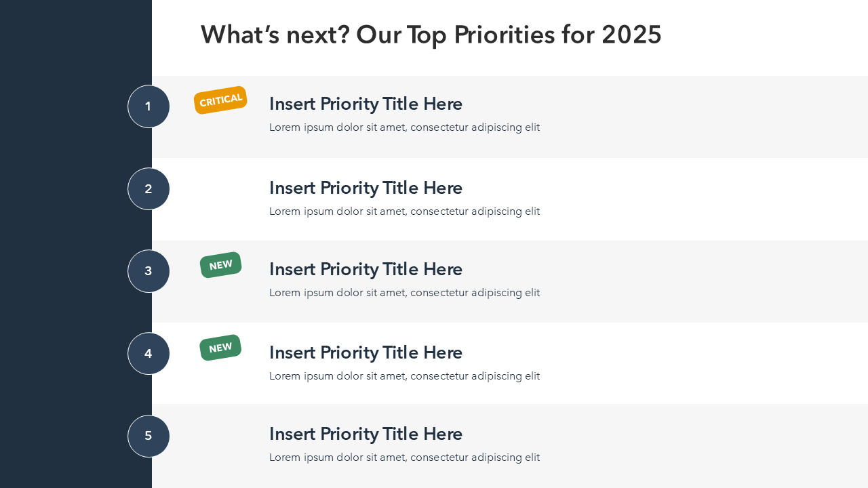Image resolution: width=868 pixels, height=488 pixels.
Task: Click the priority title text in row 3
Action: 366,269
